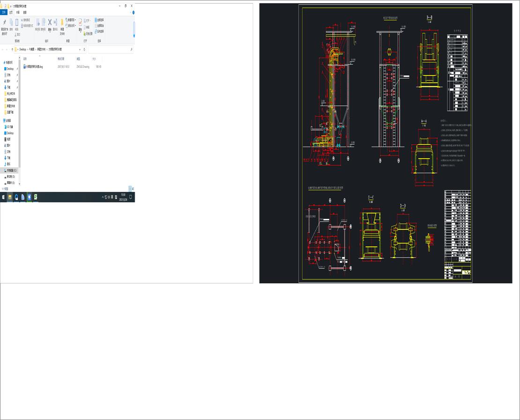Click the paste clipboard icon
Image resolution: width=520 pixels, height=420 pixels.
[16, 22]
